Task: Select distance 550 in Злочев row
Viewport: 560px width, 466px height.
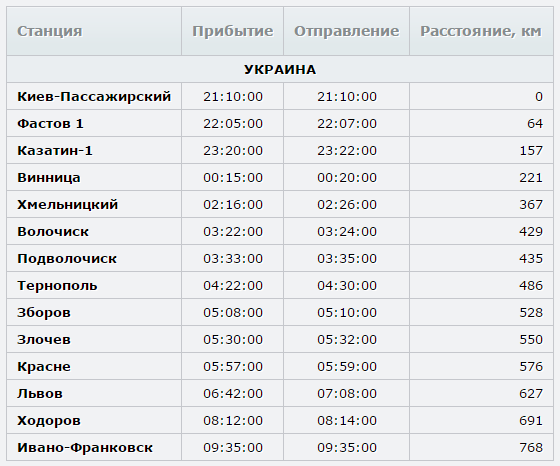Action: [531, 340]
